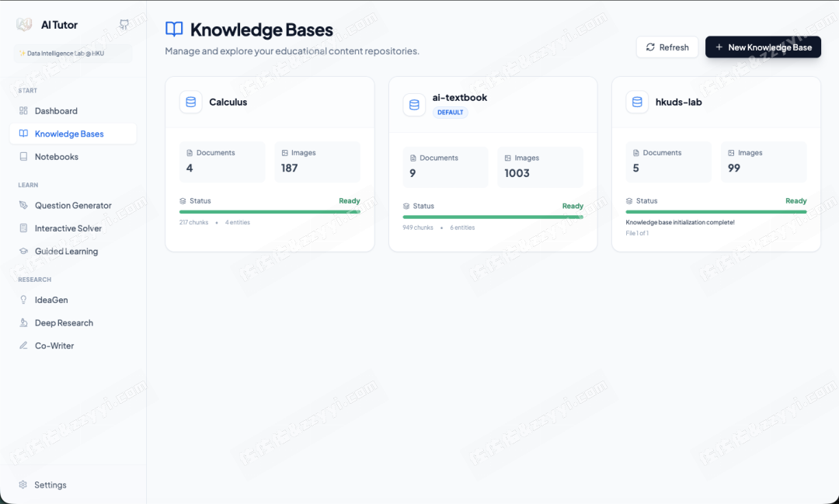Click the Settings gear icon

[x=23, y=485]
